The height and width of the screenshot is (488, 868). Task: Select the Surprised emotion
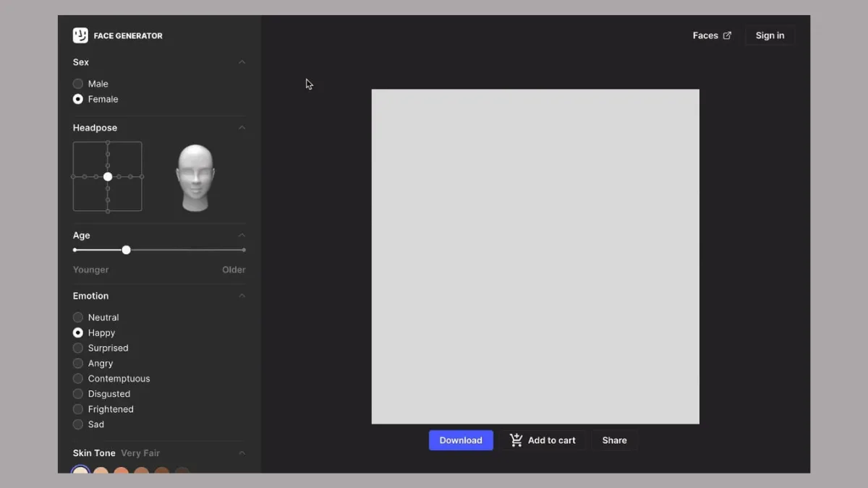point(77,348)
